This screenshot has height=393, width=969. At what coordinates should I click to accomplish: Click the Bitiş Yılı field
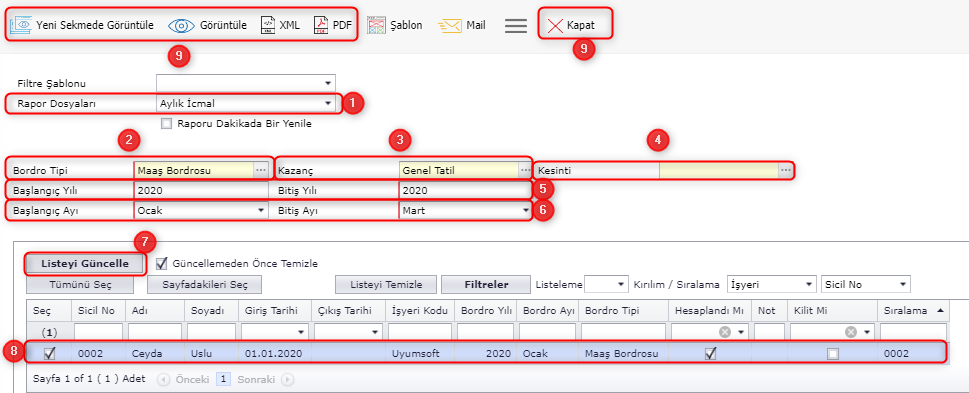[465, 190]
